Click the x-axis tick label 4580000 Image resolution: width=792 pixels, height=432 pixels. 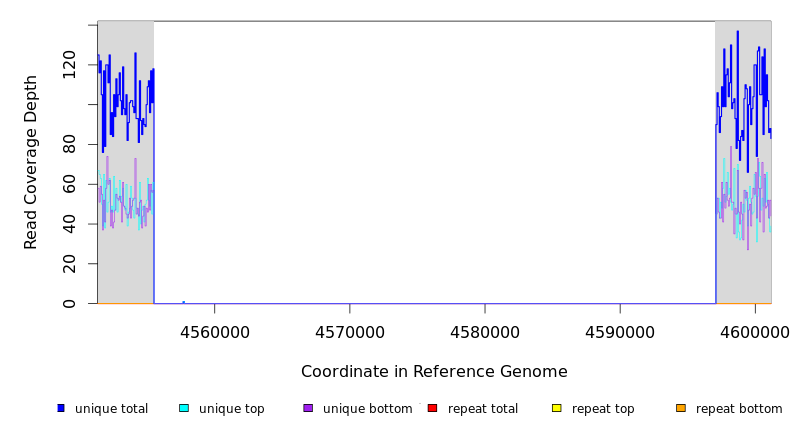tap(485, 331)
